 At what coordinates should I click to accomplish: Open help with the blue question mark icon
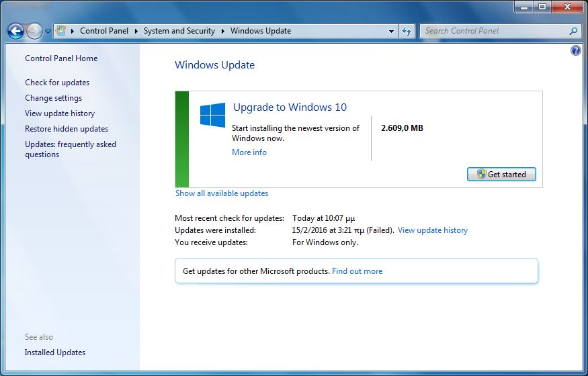576,50
